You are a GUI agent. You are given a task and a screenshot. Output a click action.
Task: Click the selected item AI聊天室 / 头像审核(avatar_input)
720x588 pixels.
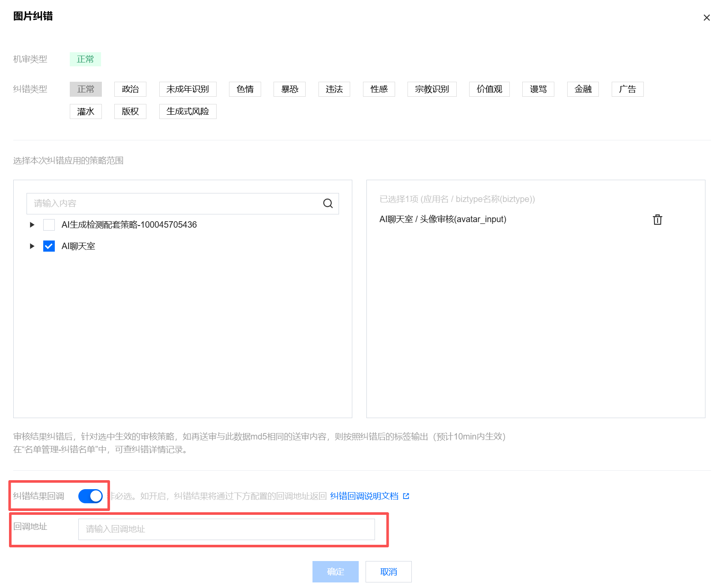pyautogui.click(x=443, y=219)
